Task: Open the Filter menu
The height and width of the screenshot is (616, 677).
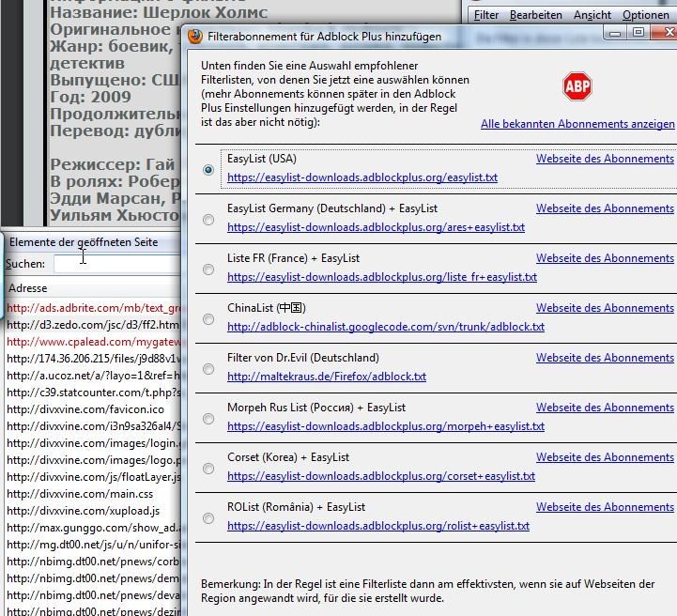Action: click(486, 15)
